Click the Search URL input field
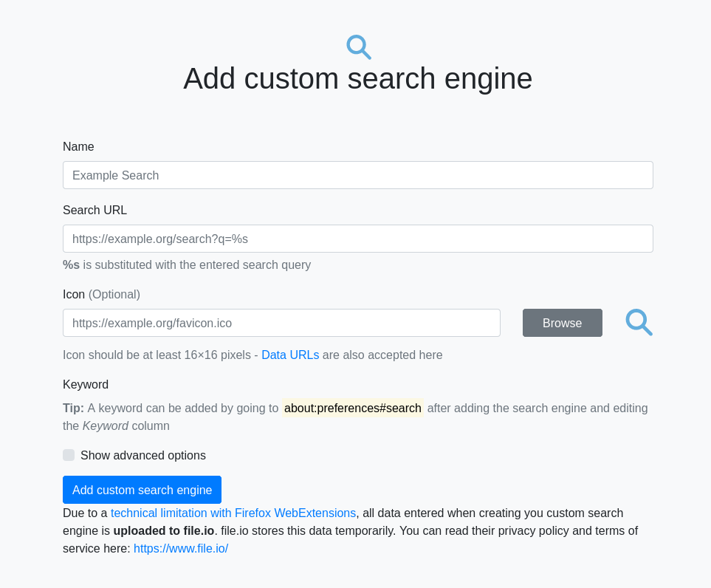Image resolution: width=711 pixels, height=588 pixels. [x=357, y=239]
